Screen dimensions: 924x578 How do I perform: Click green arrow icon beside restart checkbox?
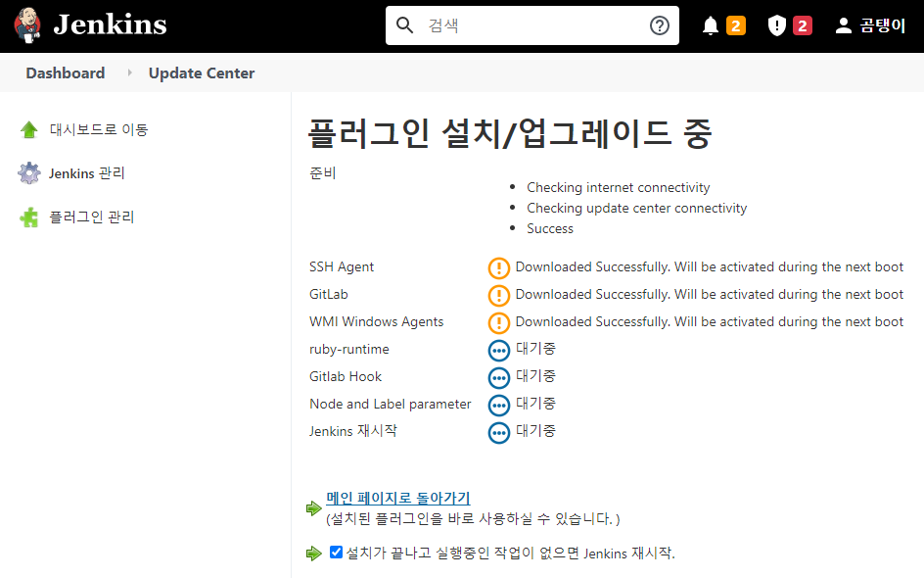313,554
